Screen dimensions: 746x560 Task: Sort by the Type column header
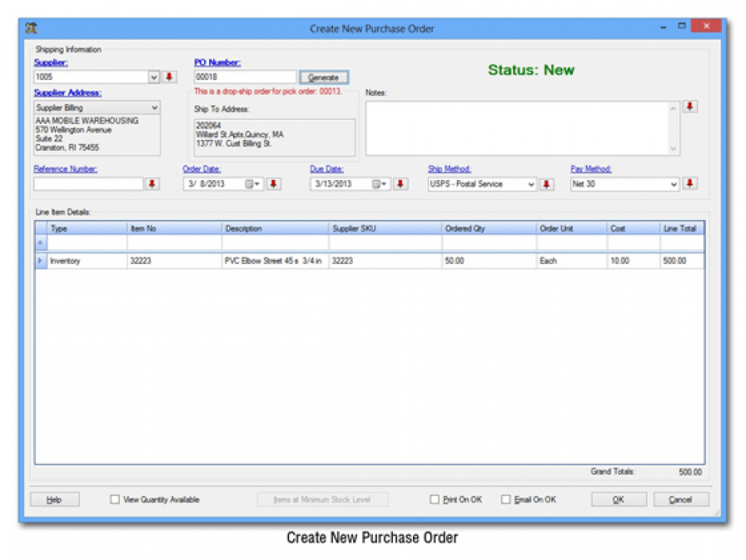point(87,229)
